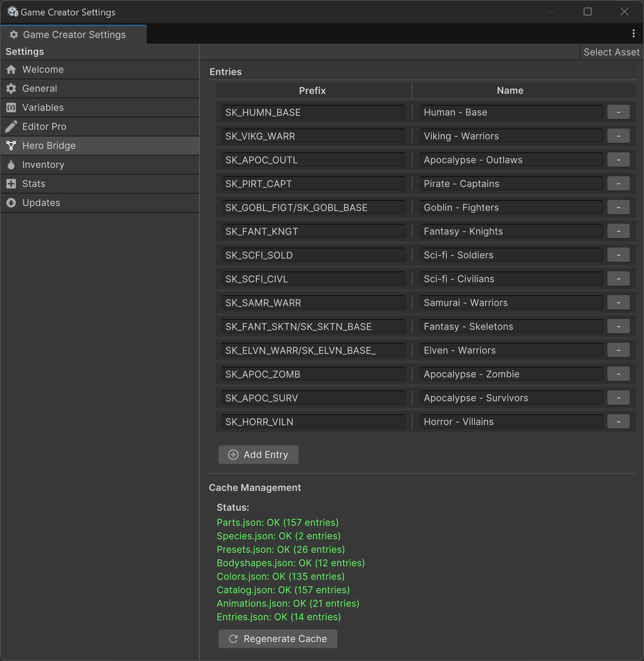Remove the Horror - Villains entry

[618, 422]
